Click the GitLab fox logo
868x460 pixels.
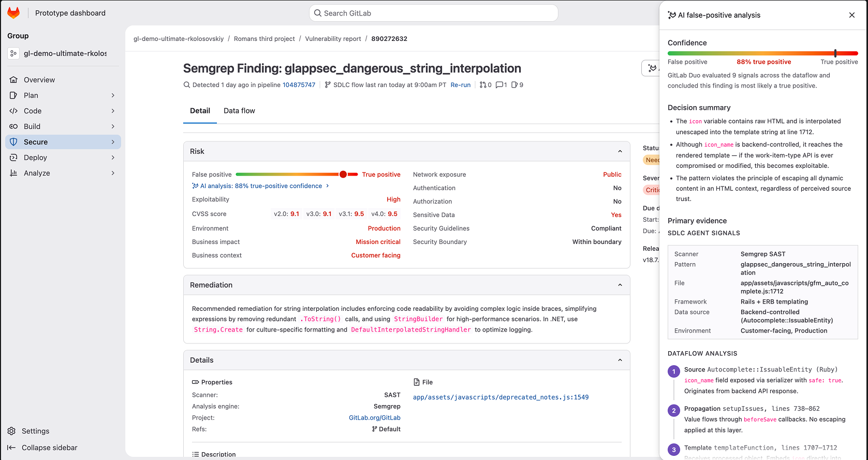[13, 13]
